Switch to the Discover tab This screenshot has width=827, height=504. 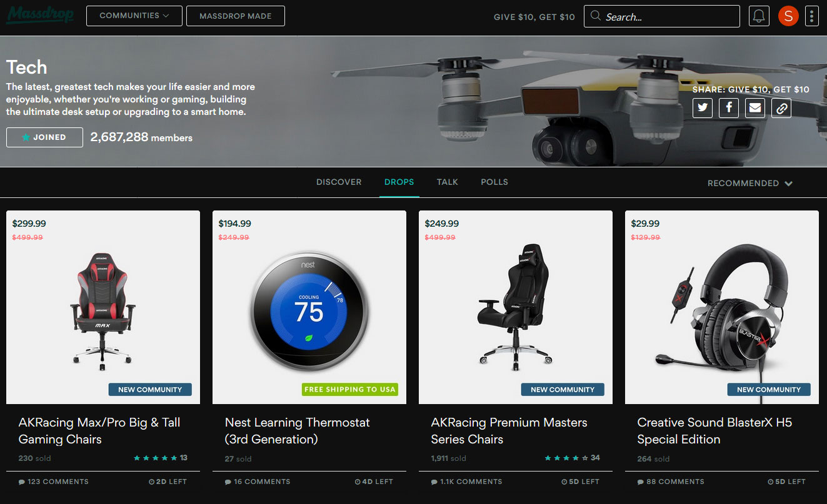point(339,182)
